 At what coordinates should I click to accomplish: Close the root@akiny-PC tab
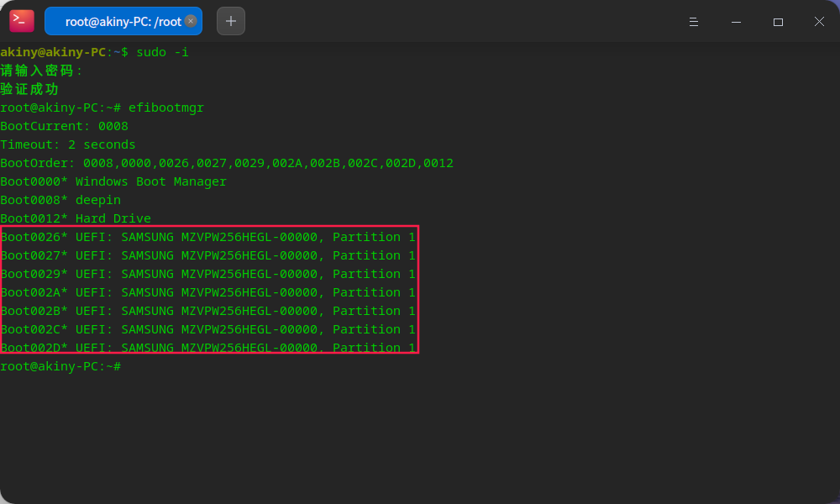coord(191,21)
